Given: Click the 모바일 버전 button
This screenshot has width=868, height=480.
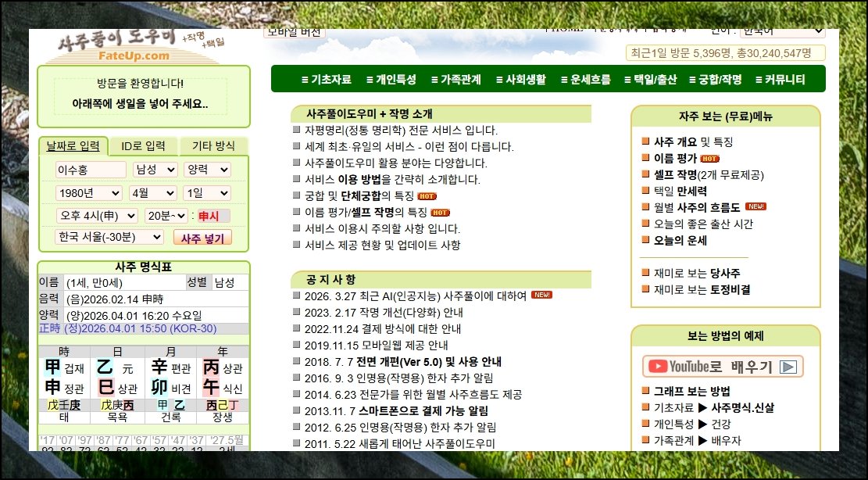Looking at the screenshot, I should 294,32.
